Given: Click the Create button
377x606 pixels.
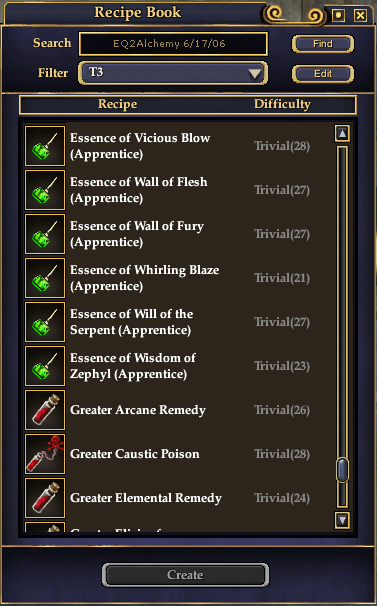Looking at the screenshot, I should click(x=185, y=575).
